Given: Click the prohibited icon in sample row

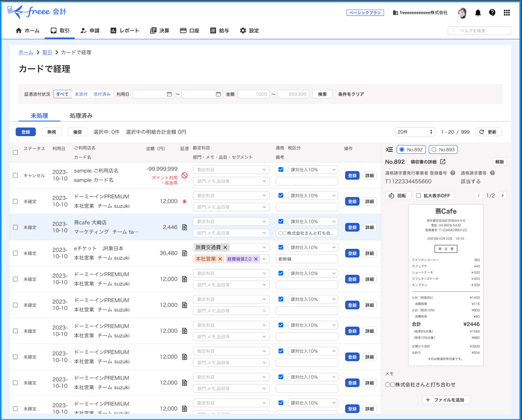Looking at the screenshot, I should pyautogui.click(x=184, y=176).
